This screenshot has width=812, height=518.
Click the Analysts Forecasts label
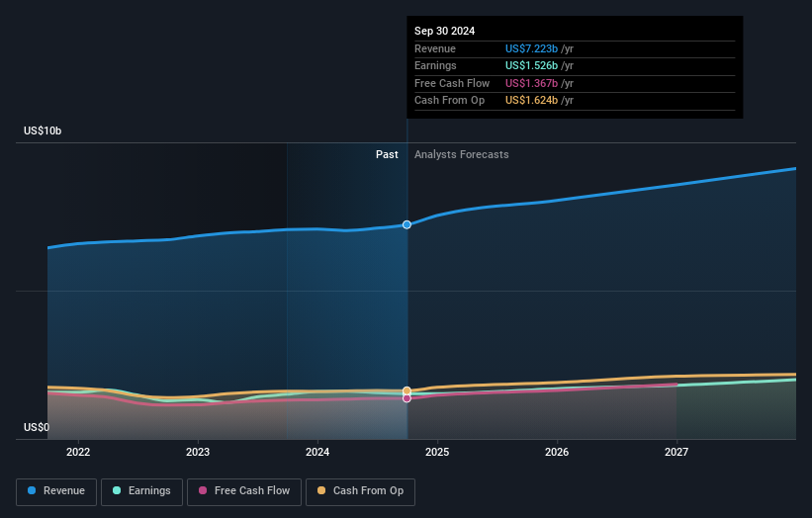pyautogui.click(x=462, y=155)
